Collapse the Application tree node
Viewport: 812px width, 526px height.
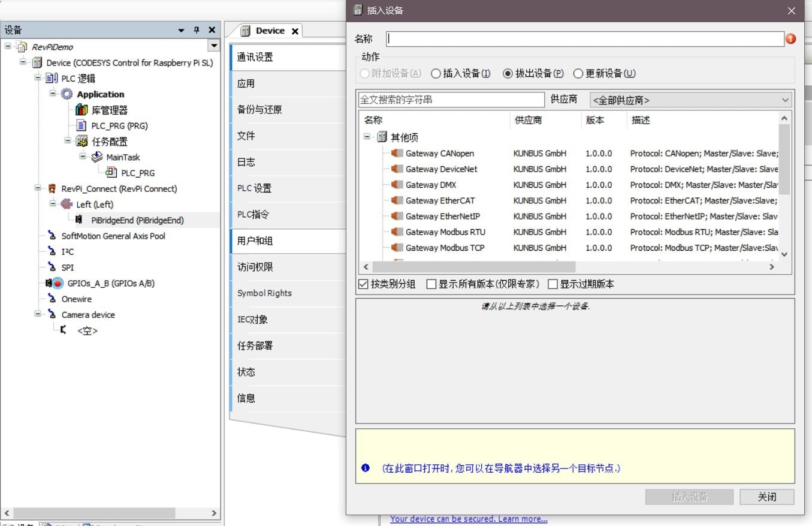[53, 94]
